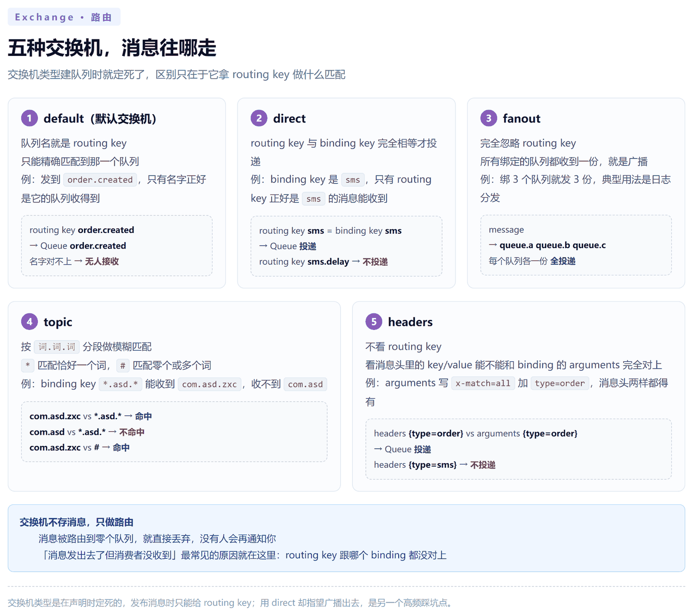Click the number 2 circle badge
Screen dimensions: 693x616
pos(259,118)
